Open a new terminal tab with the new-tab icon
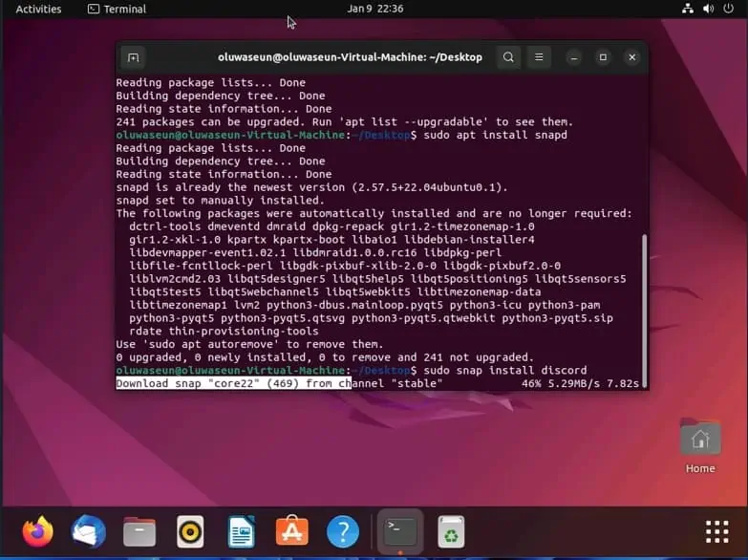Image resolution: width=748 pixels, height=560 pixels. 133,57
